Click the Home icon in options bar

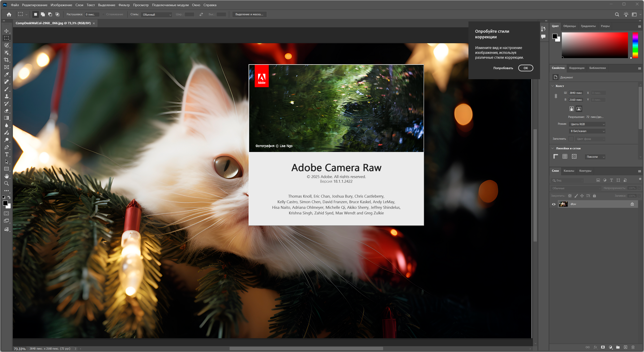[x=9, y=15]
